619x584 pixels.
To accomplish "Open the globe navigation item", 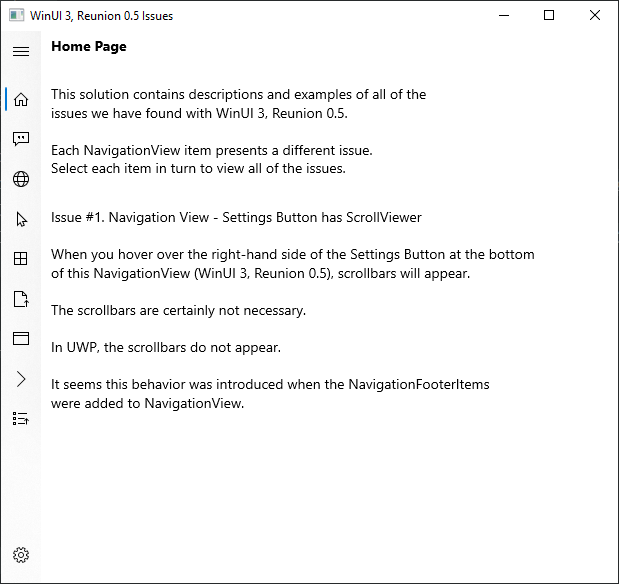I will click(21, 179).
